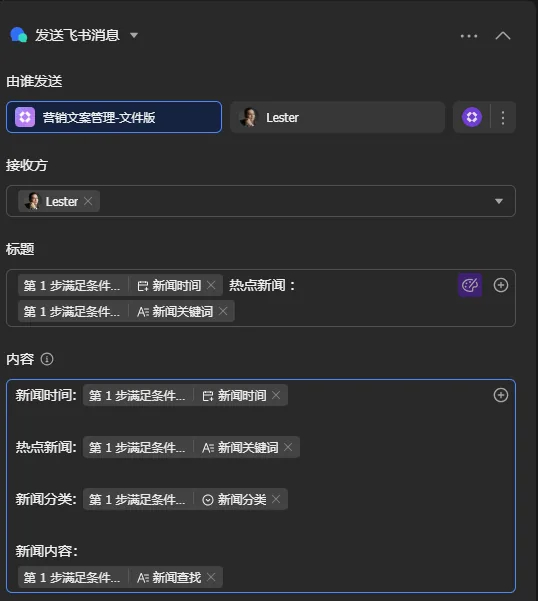
Task: Click the 标题 section label
Action: 20,249
